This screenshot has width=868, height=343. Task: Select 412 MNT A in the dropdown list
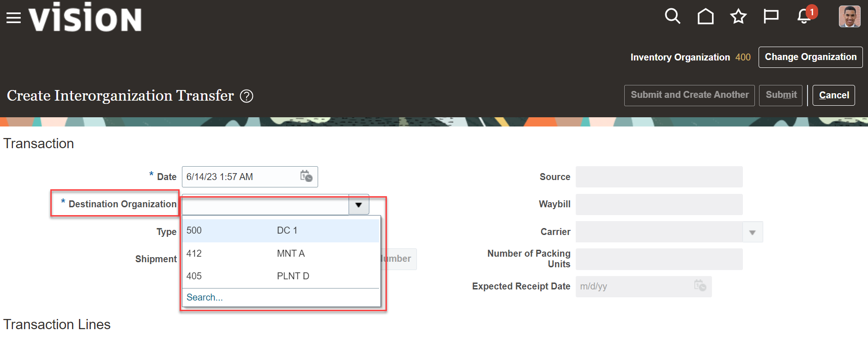point(277,253)
